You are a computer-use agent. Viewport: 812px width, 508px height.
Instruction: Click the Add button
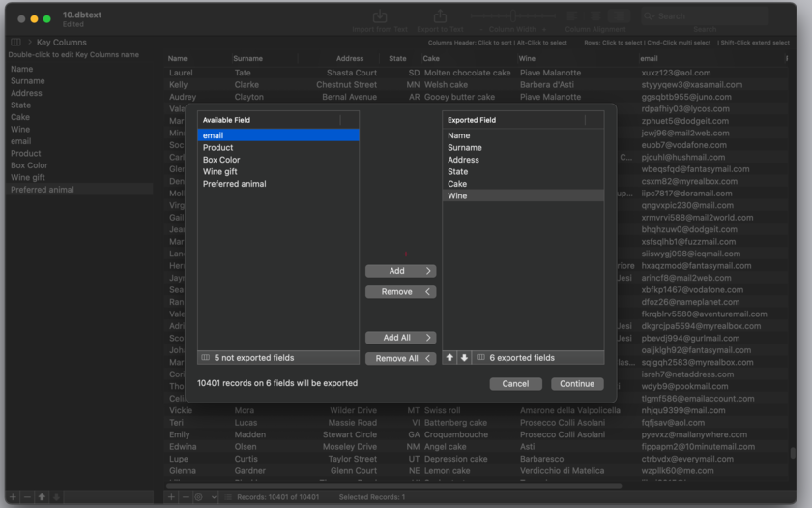(x=401, y=271)
